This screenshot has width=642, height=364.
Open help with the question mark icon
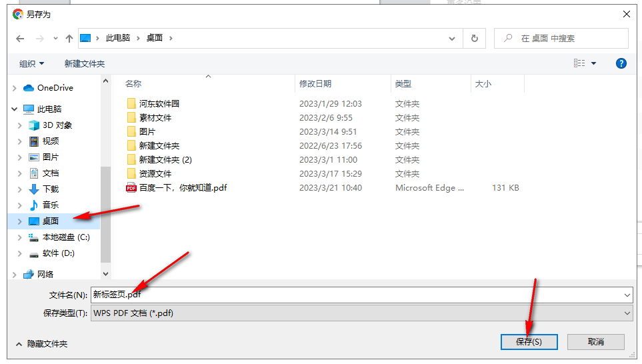[621, 63]
